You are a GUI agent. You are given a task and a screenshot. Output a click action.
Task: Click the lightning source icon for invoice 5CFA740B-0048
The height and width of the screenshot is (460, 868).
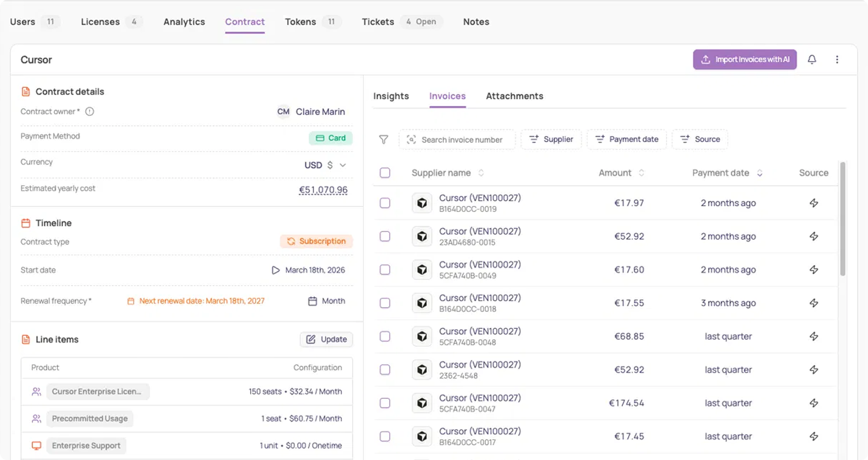[x=814, y=336]
